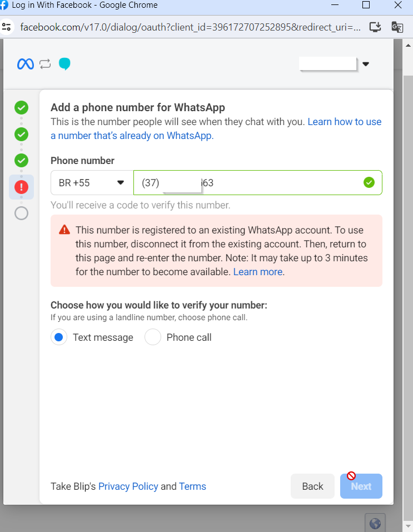Open the BR +55 country code dropdown
Screen dimensions: 413x532
[x=92, y=183]
